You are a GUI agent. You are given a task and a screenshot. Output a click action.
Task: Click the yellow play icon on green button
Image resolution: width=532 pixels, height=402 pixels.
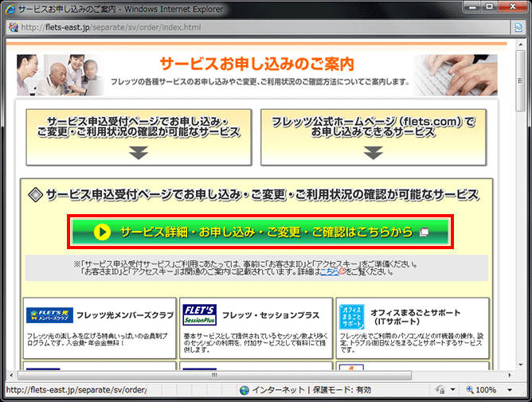[x=102, y=232]
